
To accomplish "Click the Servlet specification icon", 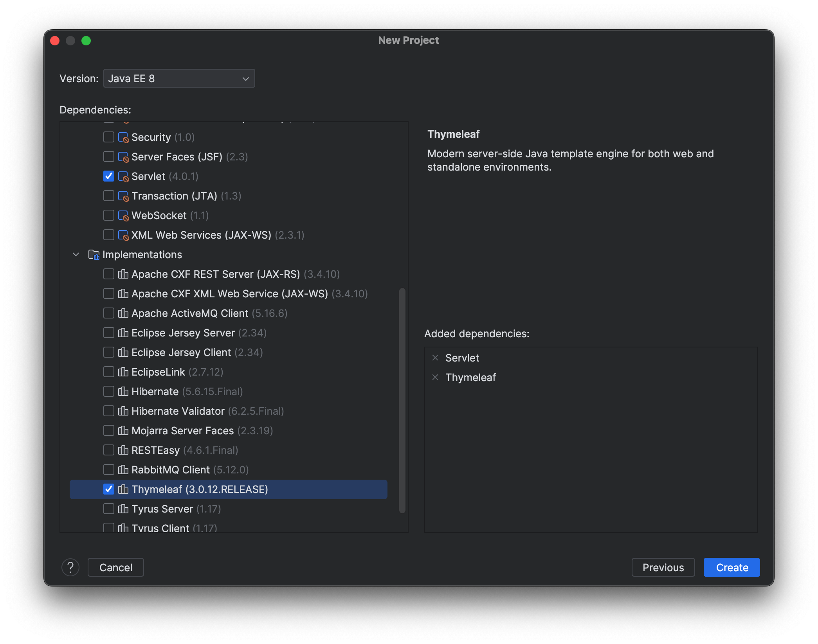I will click(123, 176).
